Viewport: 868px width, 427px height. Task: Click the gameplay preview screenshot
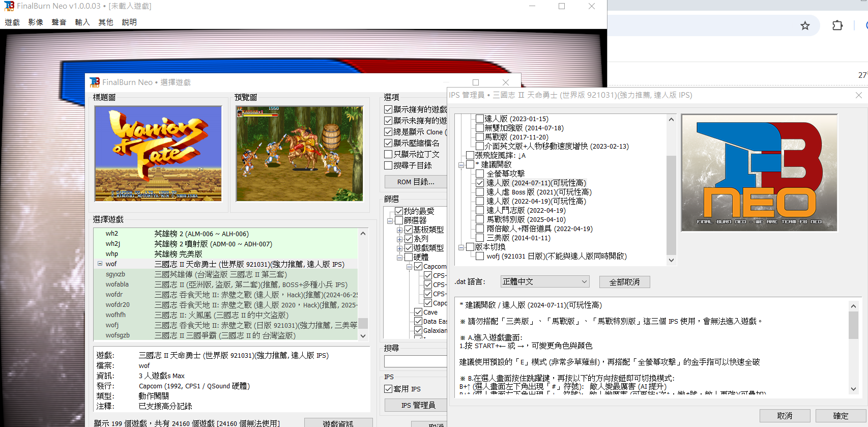[299, 153]
